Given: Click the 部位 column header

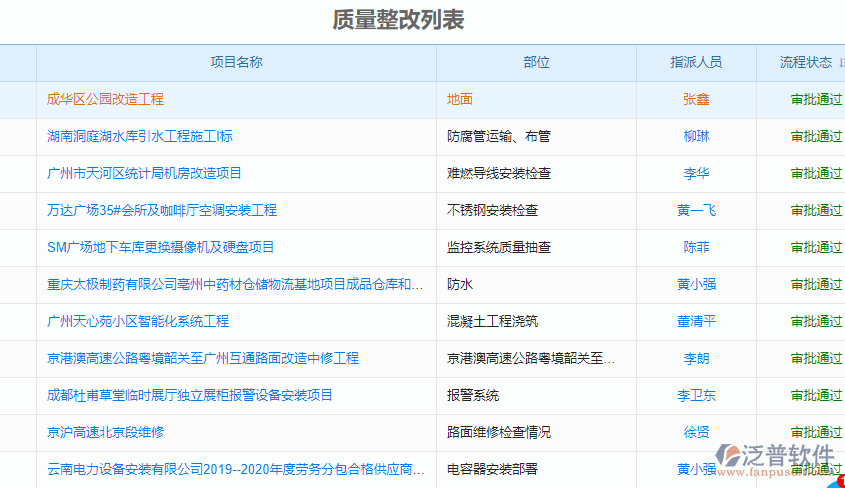Looking at the screenshot, I should [536, 62].
